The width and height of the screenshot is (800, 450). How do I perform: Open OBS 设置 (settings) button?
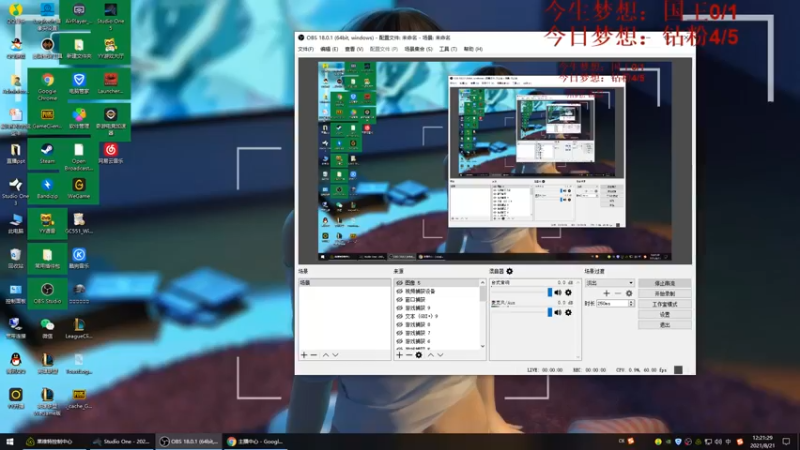(665, 314)
